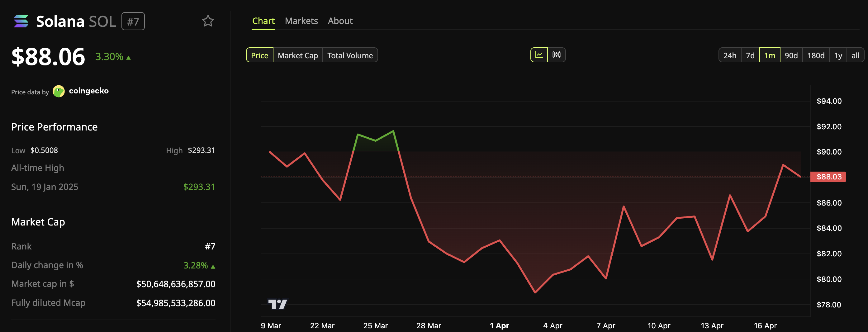Click the date Sun, 19 Jan 2025
868x332 pixels.
click(45, 187)
